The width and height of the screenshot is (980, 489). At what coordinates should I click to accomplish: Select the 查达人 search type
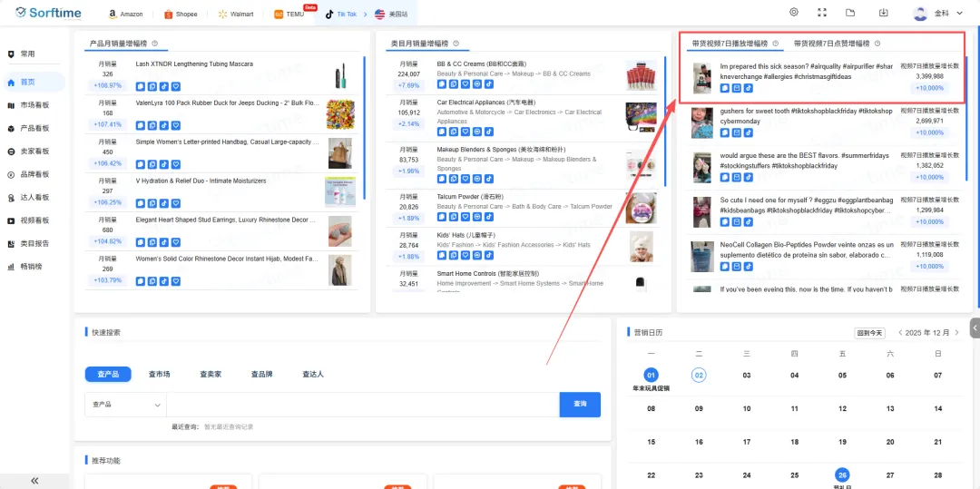click(x=313, y=374)
